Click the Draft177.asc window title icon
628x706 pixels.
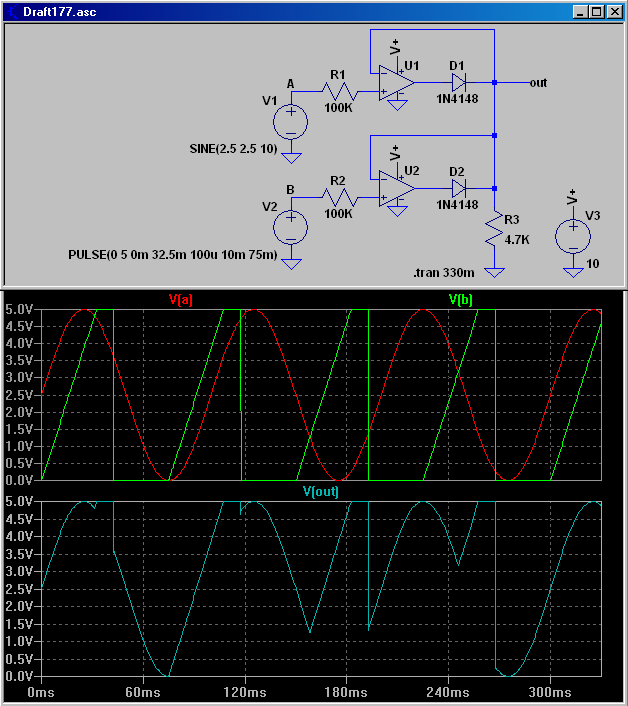coord(12,12)
